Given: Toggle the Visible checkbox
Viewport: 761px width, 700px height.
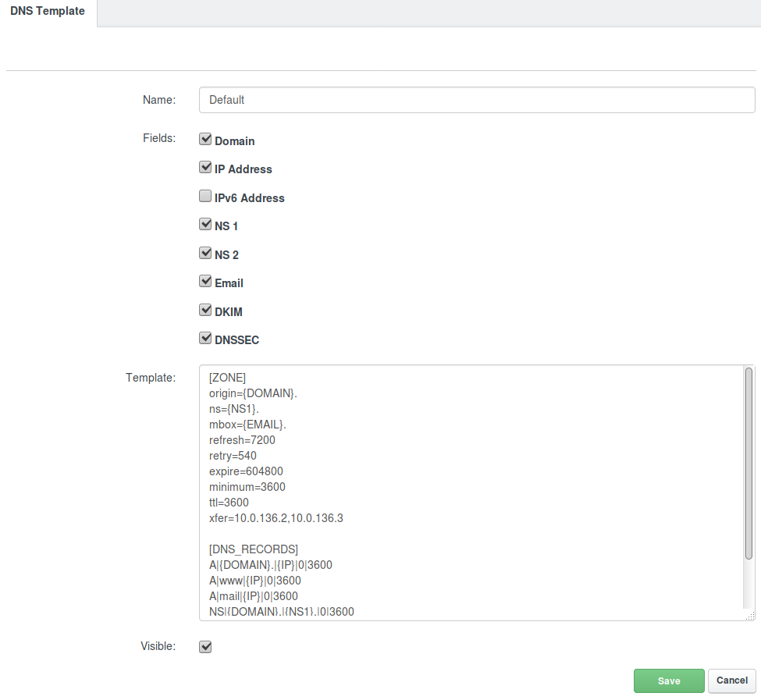Looking at the screenshot, I should [205, 647].
